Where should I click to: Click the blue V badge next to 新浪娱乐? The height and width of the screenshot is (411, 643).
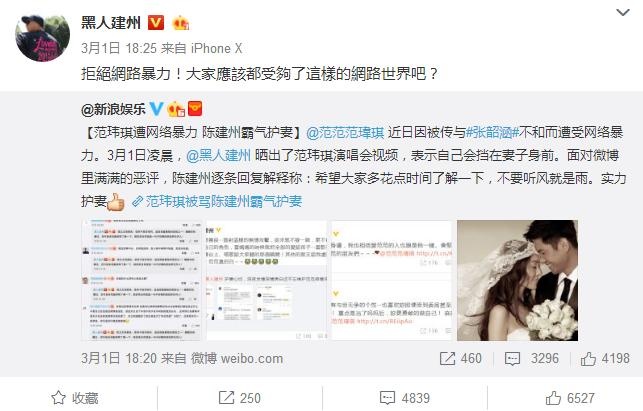click(156, 109)
